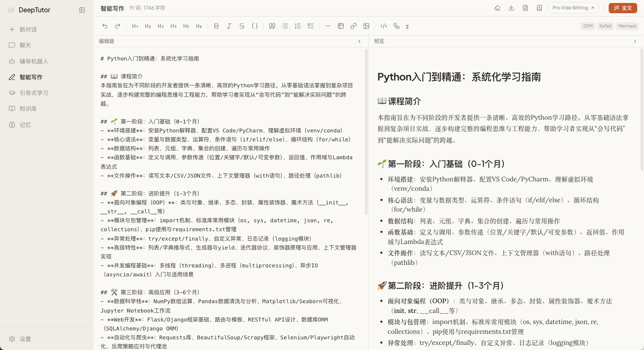Insert a numbered list
The height and width of the screenshot is (350, 644).
[298, 26]
